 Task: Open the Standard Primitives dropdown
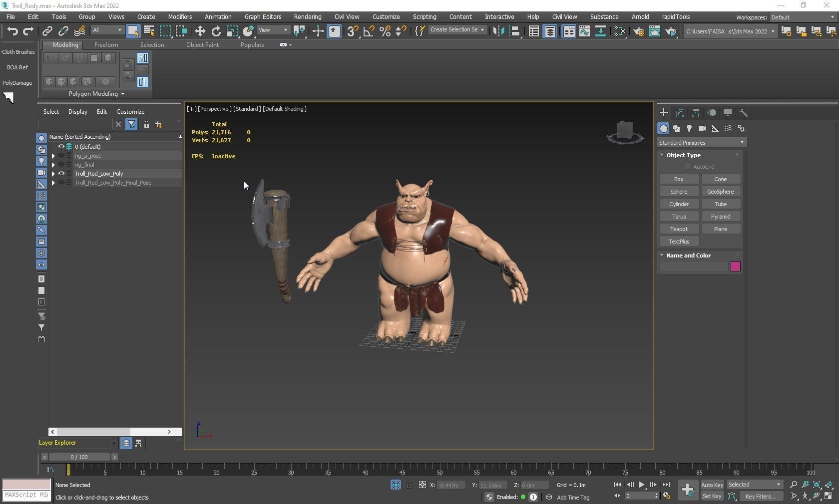702,143
